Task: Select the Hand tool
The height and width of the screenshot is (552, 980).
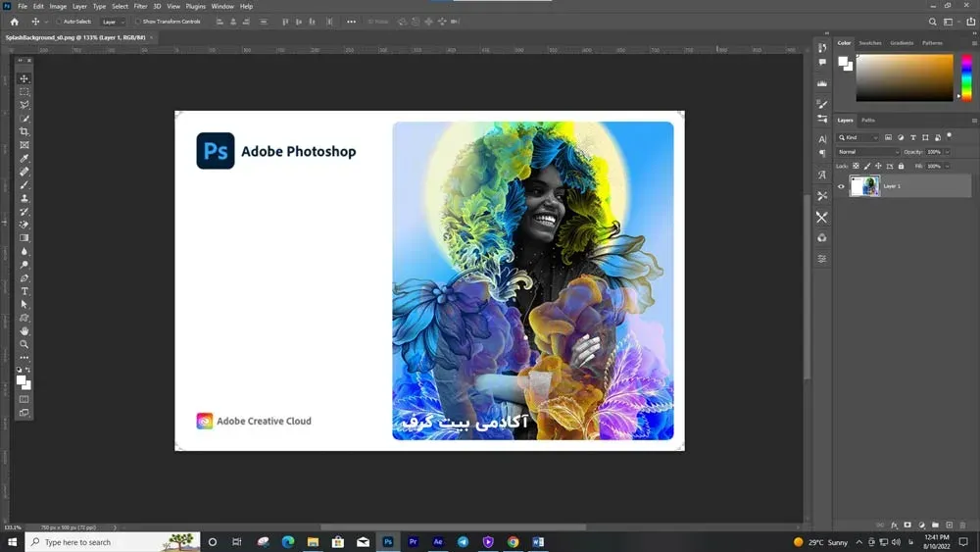Action: pos(24,330)
